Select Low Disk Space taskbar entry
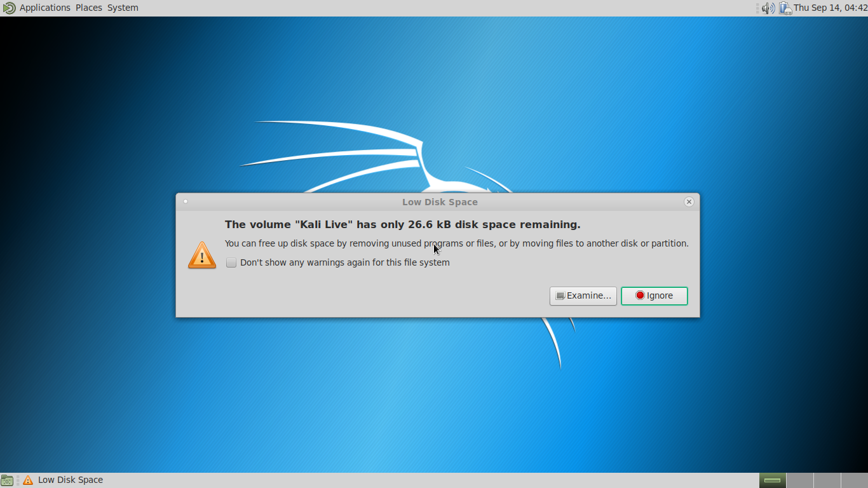The width and height of the screenshot is (868, 488). point(63,480)
